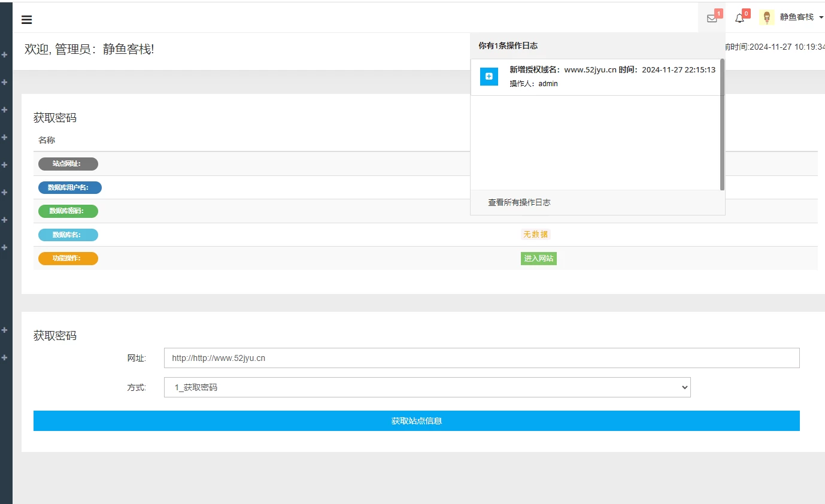Click the gray 站点网址 badge
The height and width of the screenshot is (504, 825).
[68, 164]
